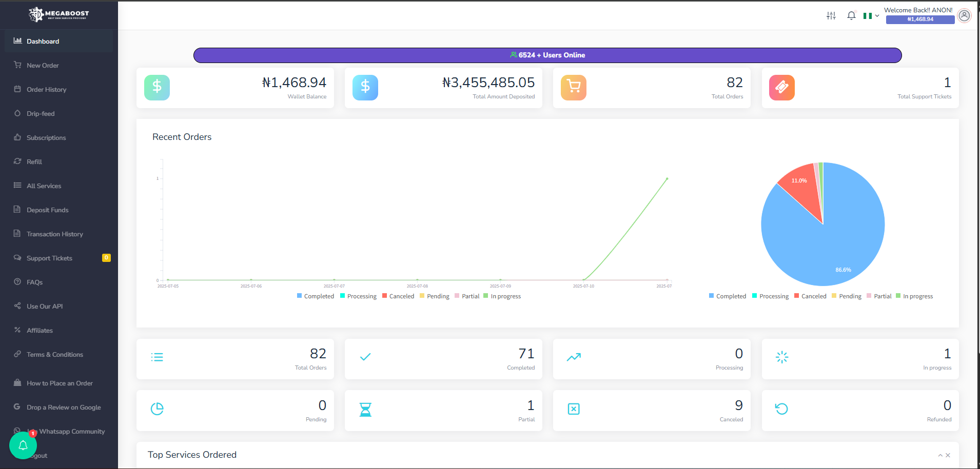Open the Deposit Funds page
The width and height of the screenshot is (980, 469).
point(47,210)
